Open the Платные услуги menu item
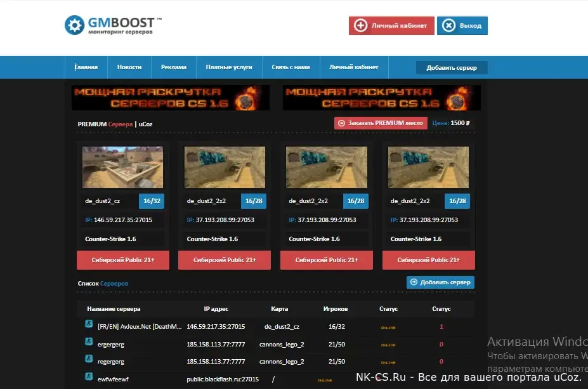588x389 pixels. [x=229, y=67]
